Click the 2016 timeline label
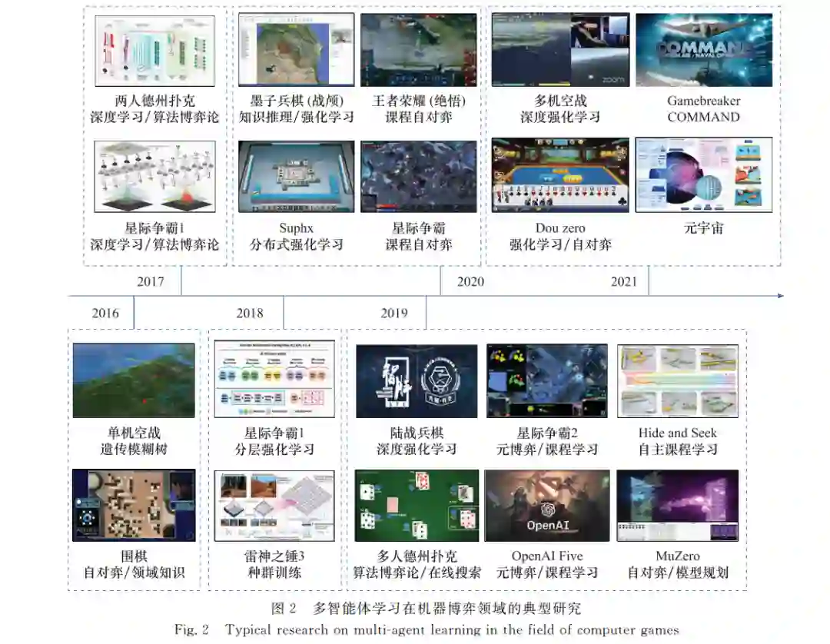 pos(105,314)
